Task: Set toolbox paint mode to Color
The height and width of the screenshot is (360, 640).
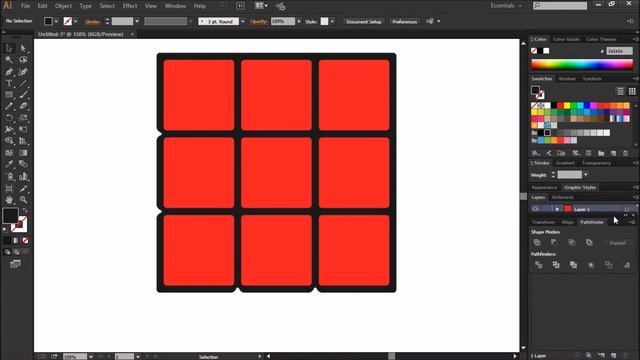Action: (x=7, y=240)
